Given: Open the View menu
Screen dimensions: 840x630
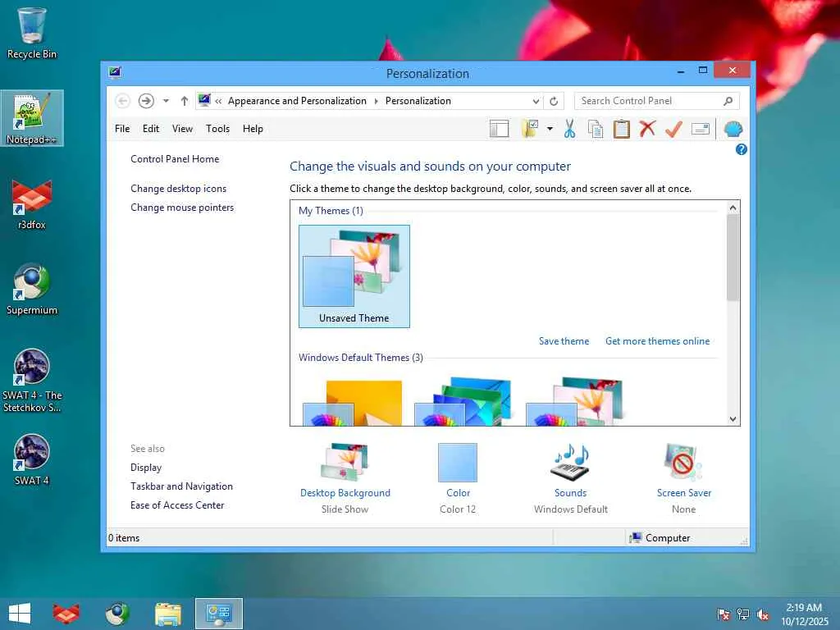Looking at the screenshot, I should [182, 129].
